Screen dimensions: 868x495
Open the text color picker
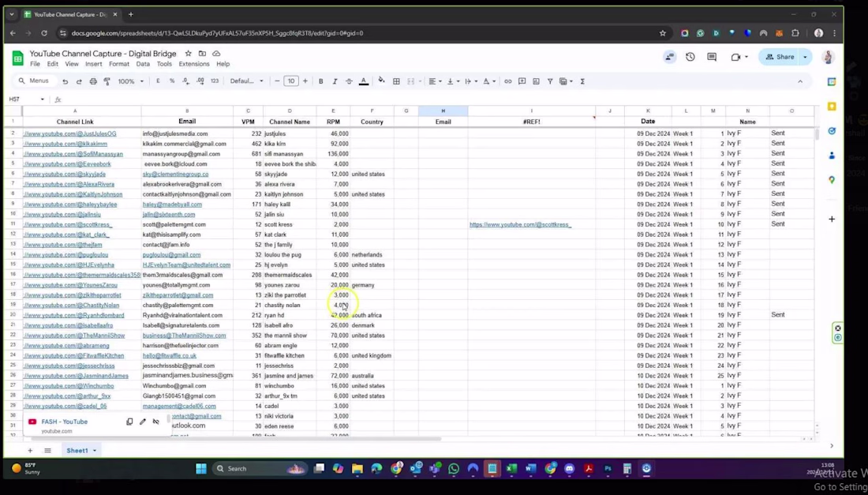(363, 81)
